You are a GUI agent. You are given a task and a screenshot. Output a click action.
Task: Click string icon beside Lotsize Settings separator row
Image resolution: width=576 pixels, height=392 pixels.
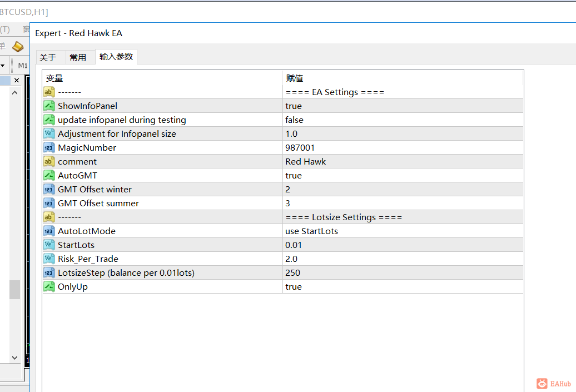click(49, 217)
